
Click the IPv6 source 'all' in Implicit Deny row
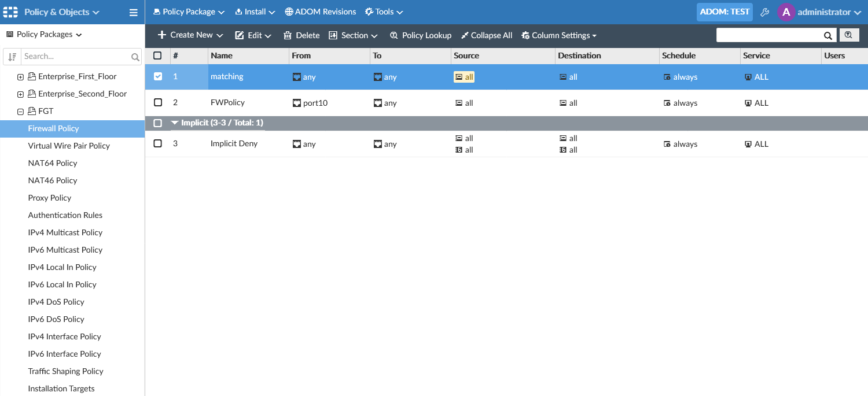[x=464, y=150]
